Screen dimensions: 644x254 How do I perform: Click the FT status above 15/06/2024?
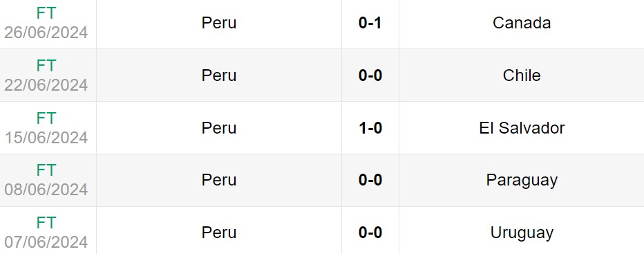pyautogui.click(x=46, y=118)
